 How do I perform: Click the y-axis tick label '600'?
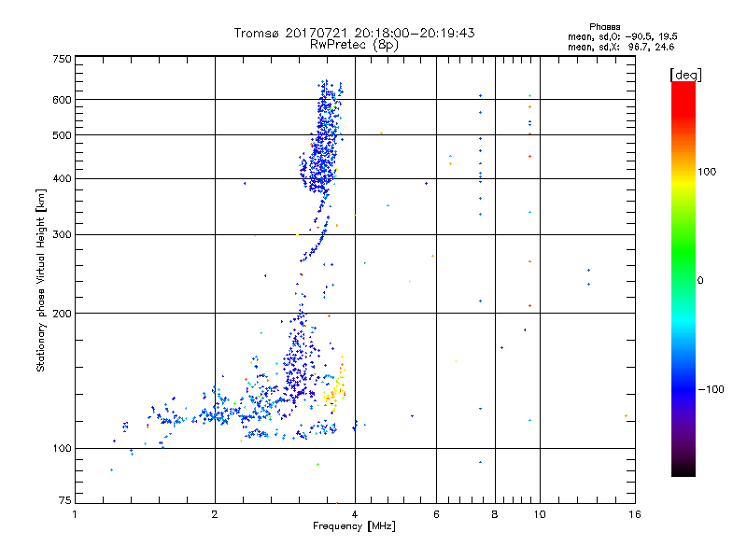[62, 100]
